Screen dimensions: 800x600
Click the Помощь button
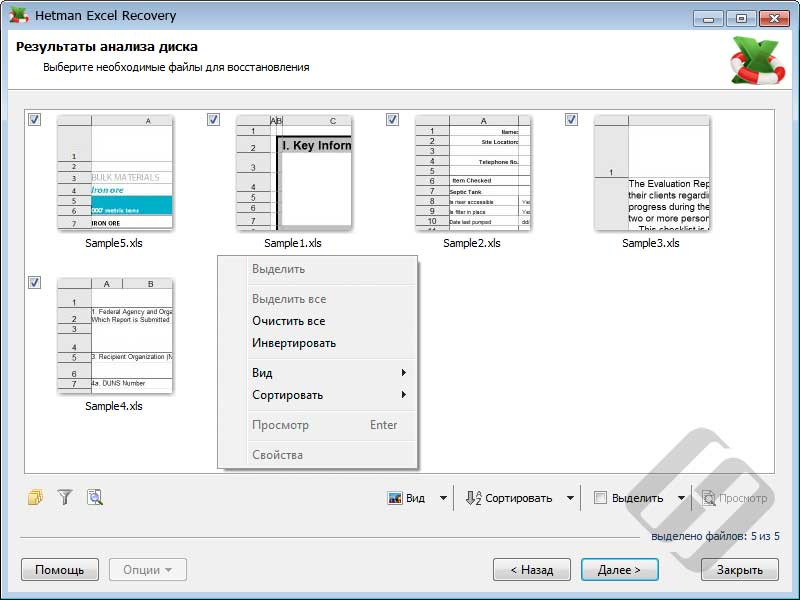(60, 569)
